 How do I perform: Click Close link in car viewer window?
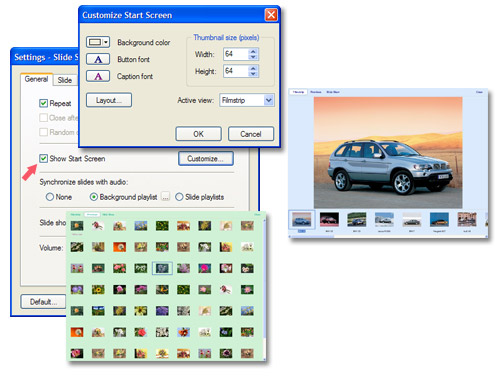pos(479,92)
